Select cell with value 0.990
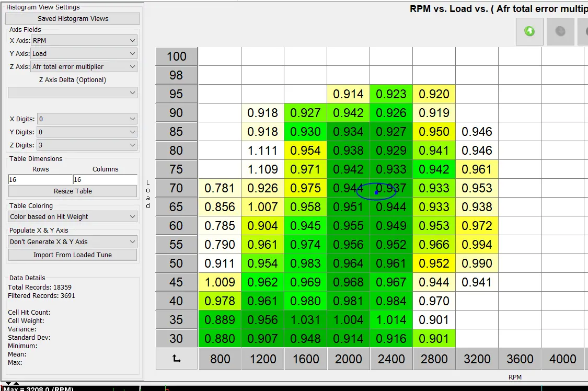This screenshot has width=588, height=391. 477,263
